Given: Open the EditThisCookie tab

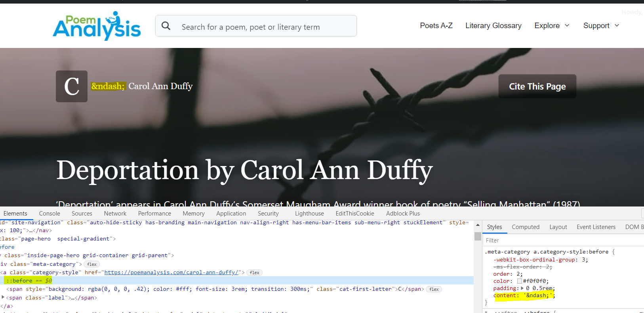Looking at the screenshot, I should [x=355, y=214].
